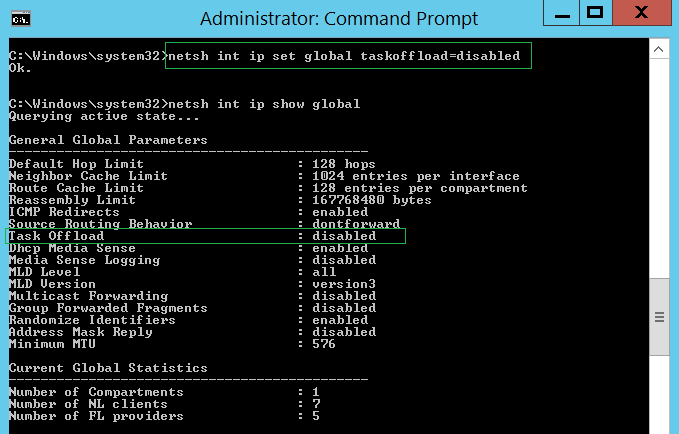Minimize the Command Prompt window

(x=561, y=12)
